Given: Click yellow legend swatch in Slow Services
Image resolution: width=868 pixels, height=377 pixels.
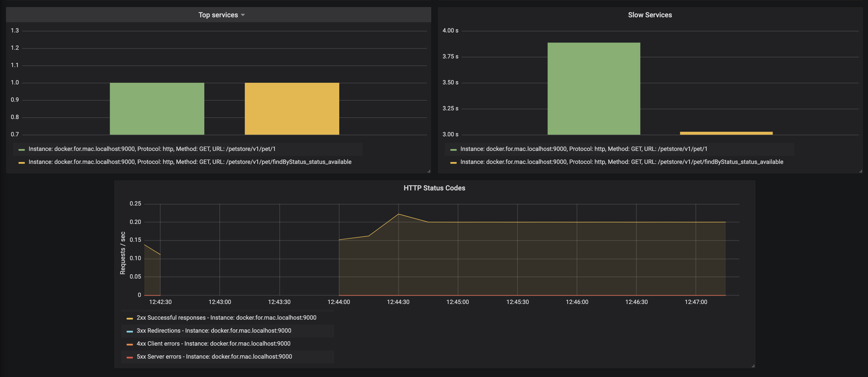Looking at the screenshot, I should click(x=453, y=163).
